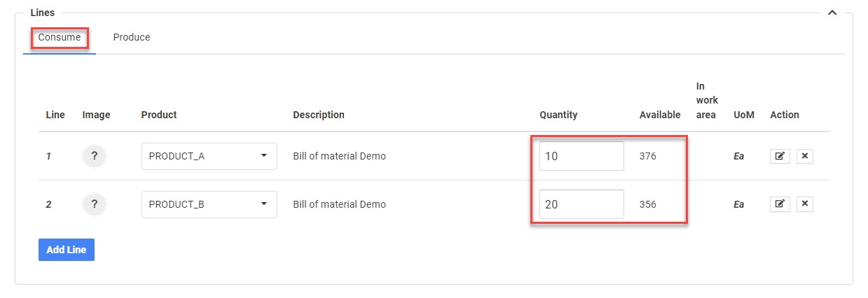Switch to the Consume tab
The height and width of the screenshot is (298, 868).
tap(60, 37)
